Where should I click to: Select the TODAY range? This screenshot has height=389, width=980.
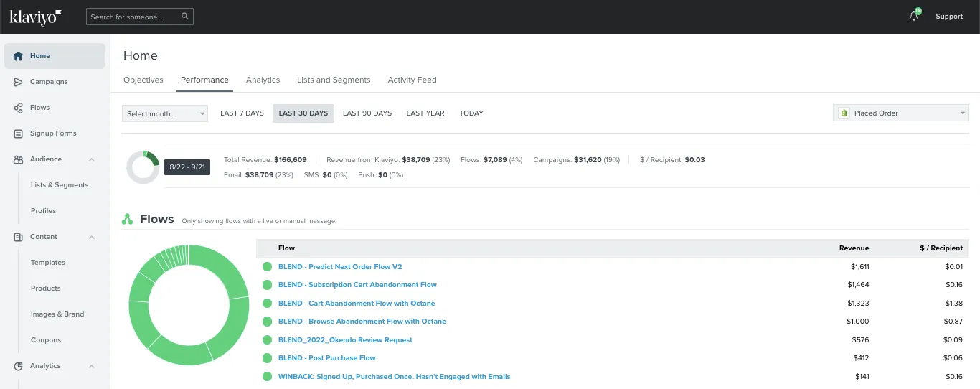click(x=471, y=113)
